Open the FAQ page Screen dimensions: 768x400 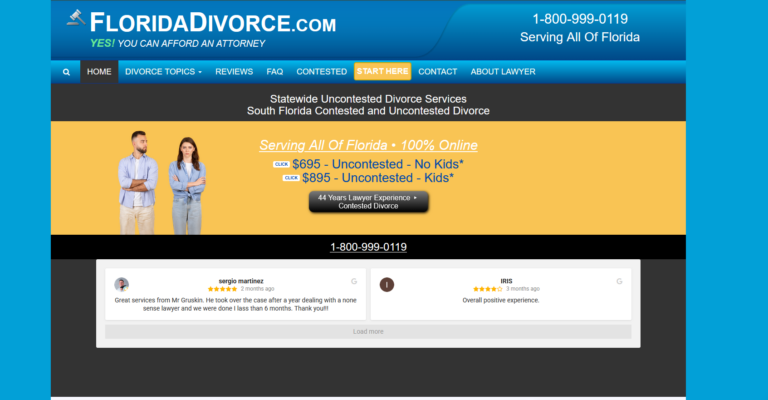click(275, 71)
